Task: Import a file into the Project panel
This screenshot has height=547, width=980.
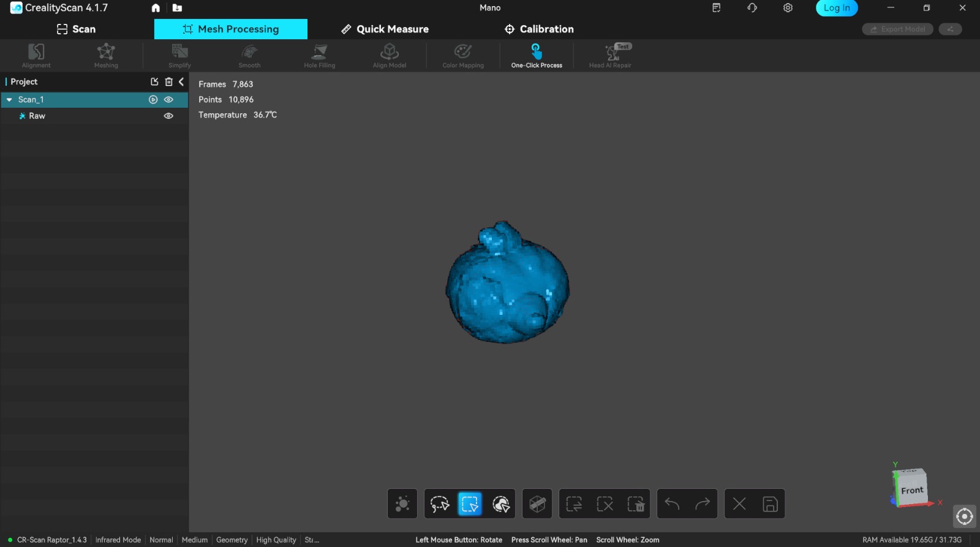Action: (154, 81)
